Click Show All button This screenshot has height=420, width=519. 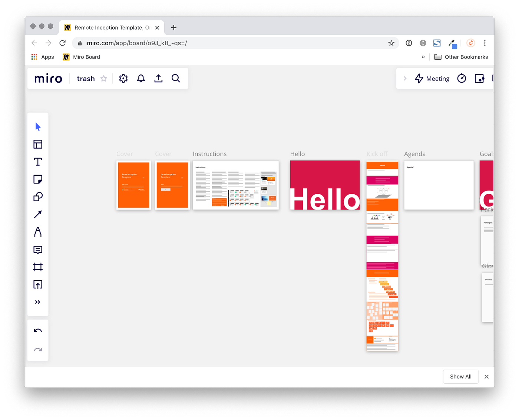tap(461, 377)
